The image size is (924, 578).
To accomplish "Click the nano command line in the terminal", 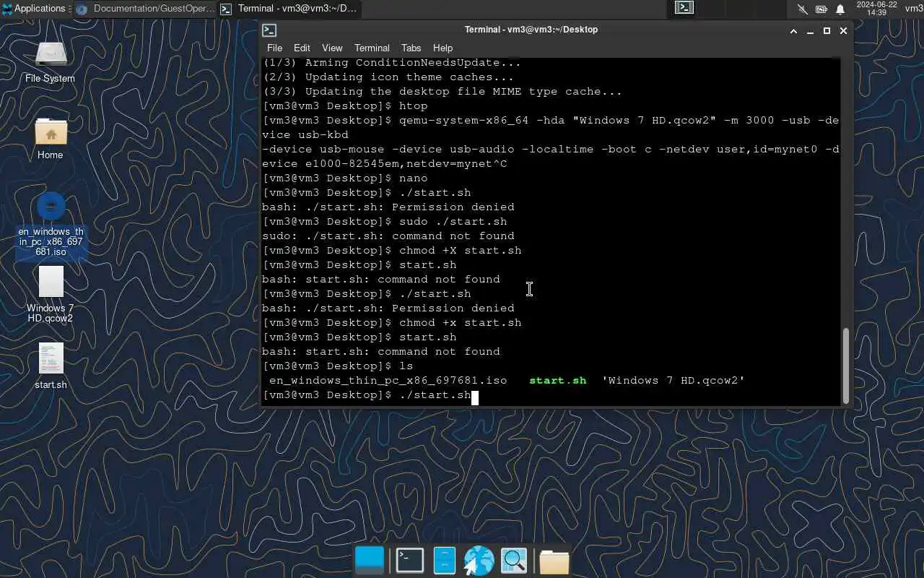I will pyautogui.click(x=345, y=178).
